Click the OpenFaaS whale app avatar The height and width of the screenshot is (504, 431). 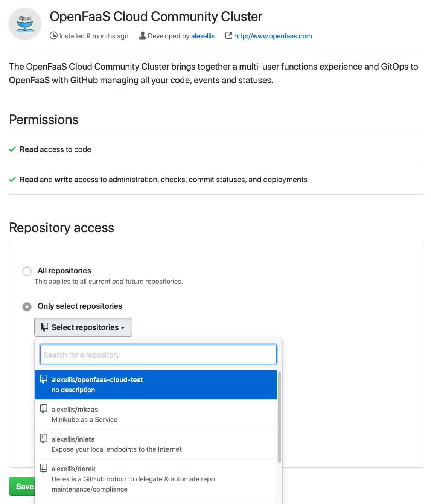(25, 24)
